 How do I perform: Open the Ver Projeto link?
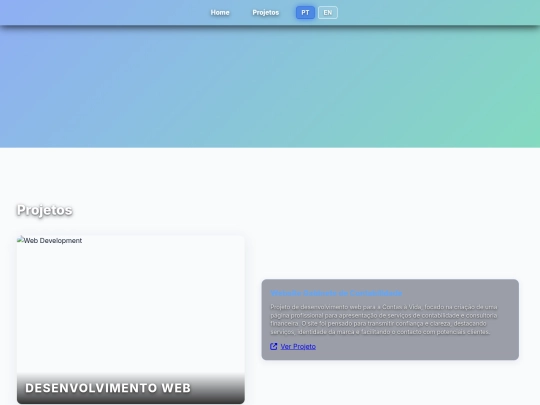(298, 346)
